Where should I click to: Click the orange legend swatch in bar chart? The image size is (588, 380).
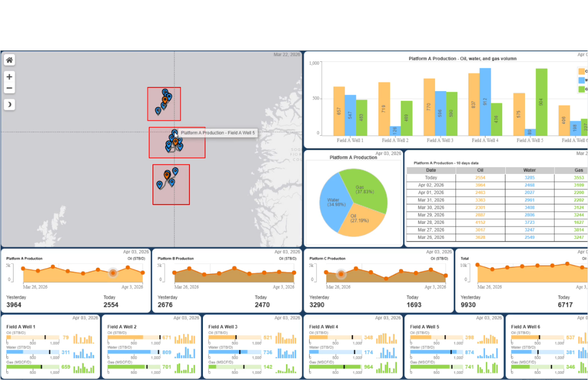582,71
